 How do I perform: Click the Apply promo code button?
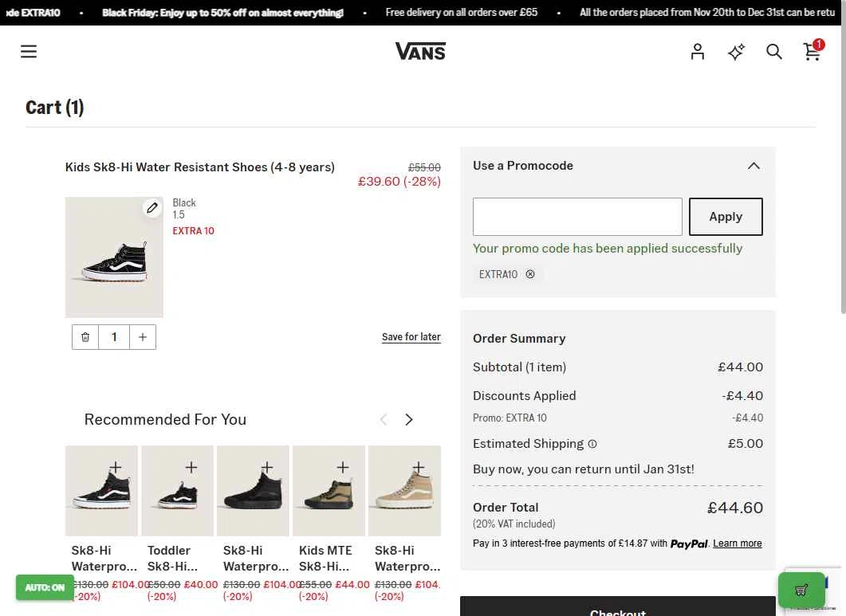tap(726, 217)
